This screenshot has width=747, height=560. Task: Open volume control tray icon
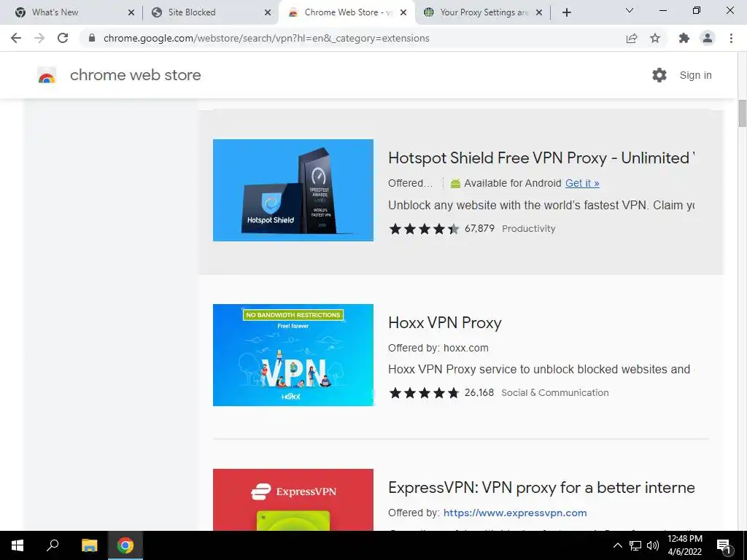coord(653,545)
